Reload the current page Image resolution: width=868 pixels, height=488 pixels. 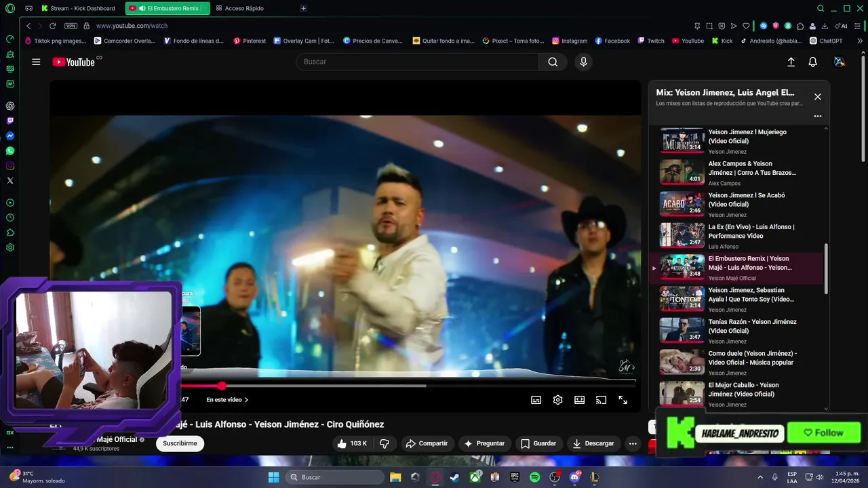52,26
